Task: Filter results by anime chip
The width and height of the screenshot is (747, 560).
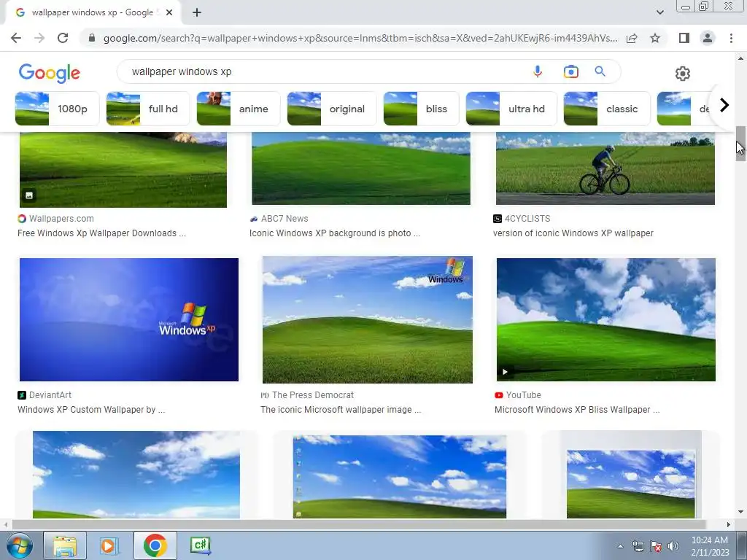Action: click(239, 109)
